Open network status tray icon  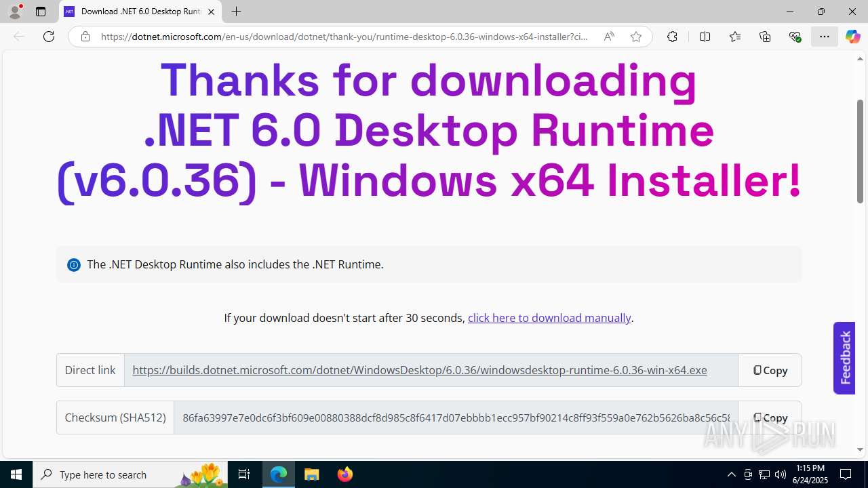[x=764, y=474]
